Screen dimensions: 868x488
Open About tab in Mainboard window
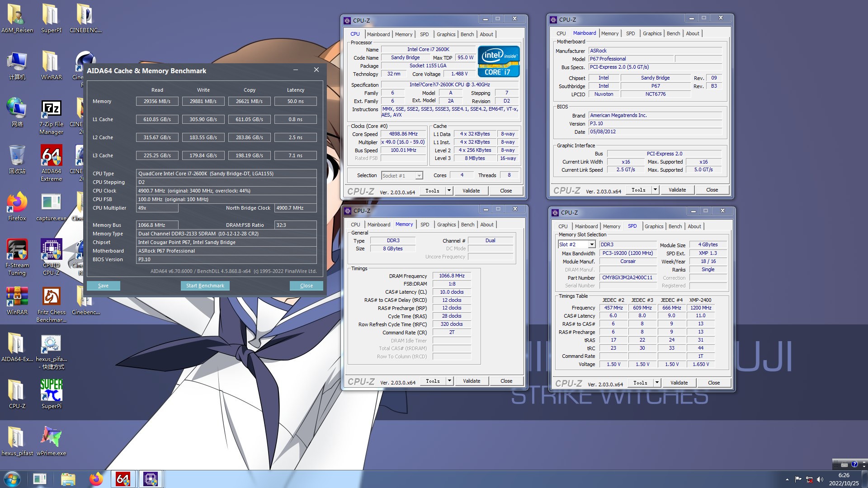[x=692, y=33]
